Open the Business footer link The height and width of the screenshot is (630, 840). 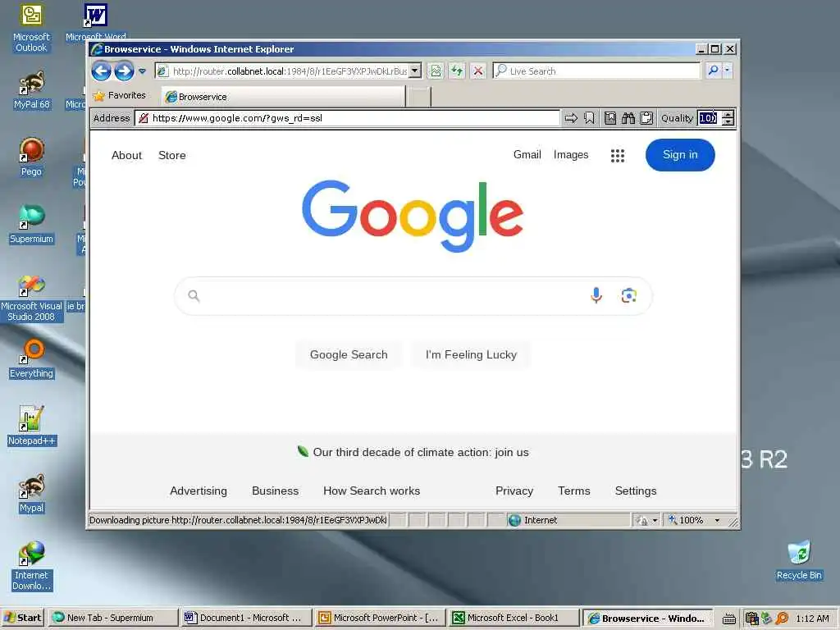(x=276, y=491)
